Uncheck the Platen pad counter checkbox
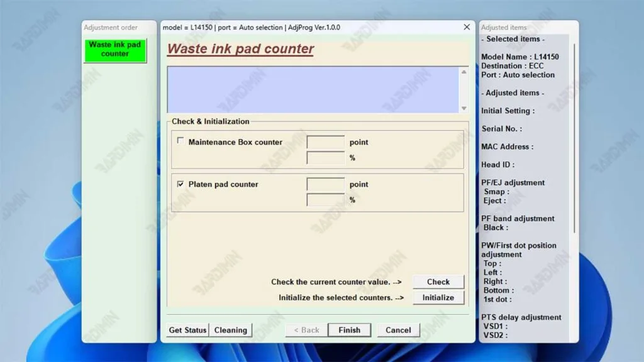644x362 pixels. coord(180,184)
